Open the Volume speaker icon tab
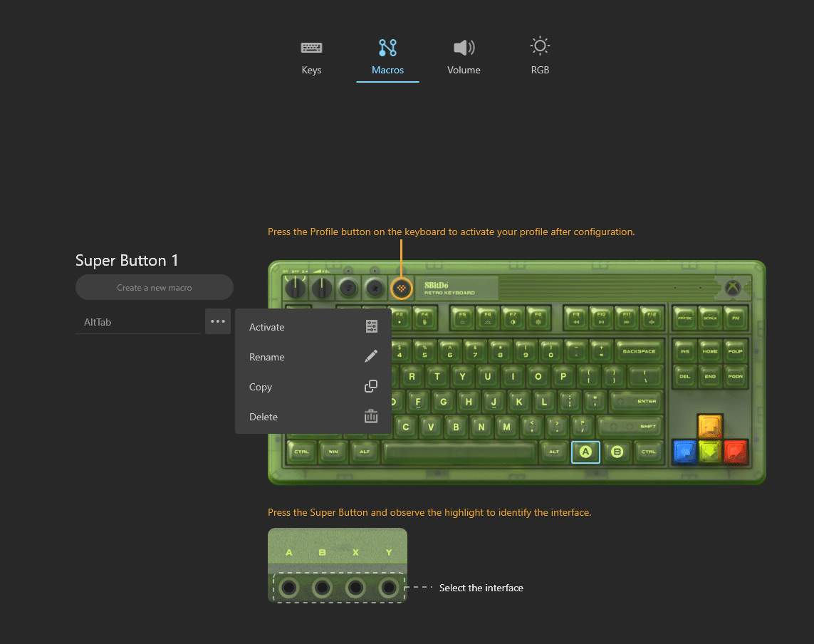The height and width of the screenshot is (644, 814). [x=464, y=48]
